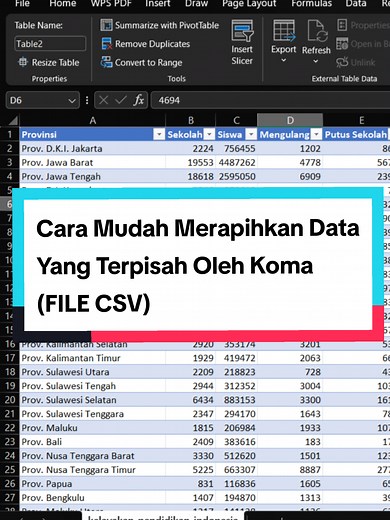Select column D header
The width and height of the screenshot is (390, 520).
[290, 120]
